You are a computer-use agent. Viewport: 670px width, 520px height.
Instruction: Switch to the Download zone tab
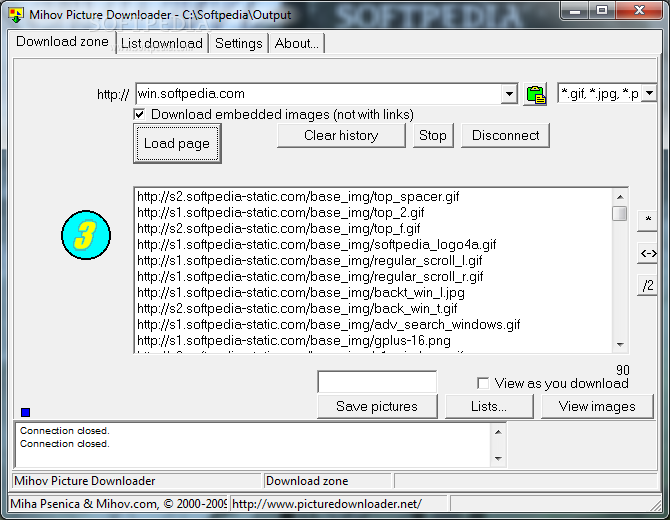click(62, 41)
